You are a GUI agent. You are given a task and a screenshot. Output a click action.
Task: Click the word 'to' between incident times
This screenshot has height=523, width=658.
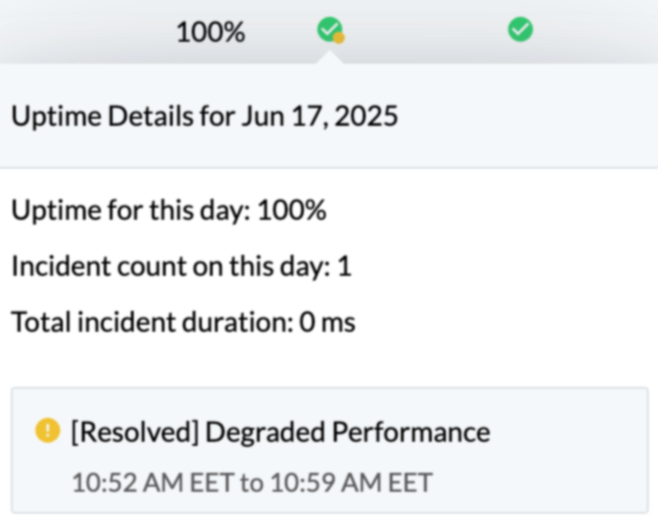[x=251, y=483]
